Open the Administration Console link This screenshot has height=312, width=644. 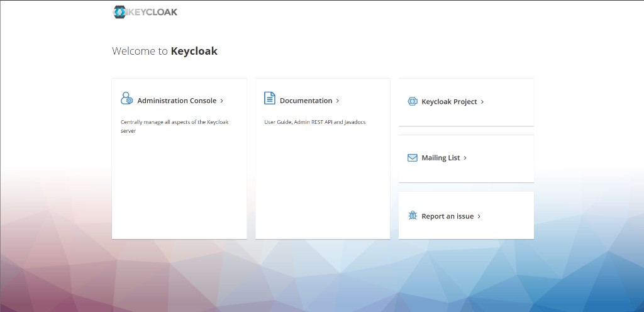(x=177, y=101)
